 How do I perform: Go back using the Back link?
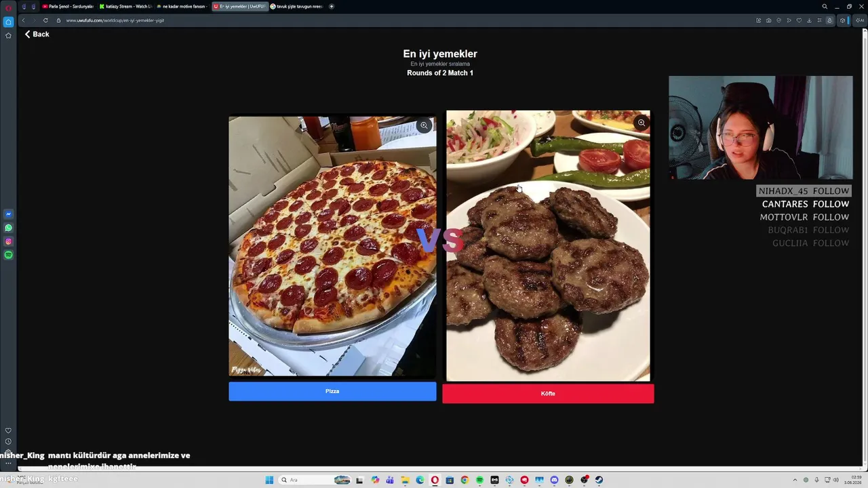pyautogui.click(x=37, y=34)
